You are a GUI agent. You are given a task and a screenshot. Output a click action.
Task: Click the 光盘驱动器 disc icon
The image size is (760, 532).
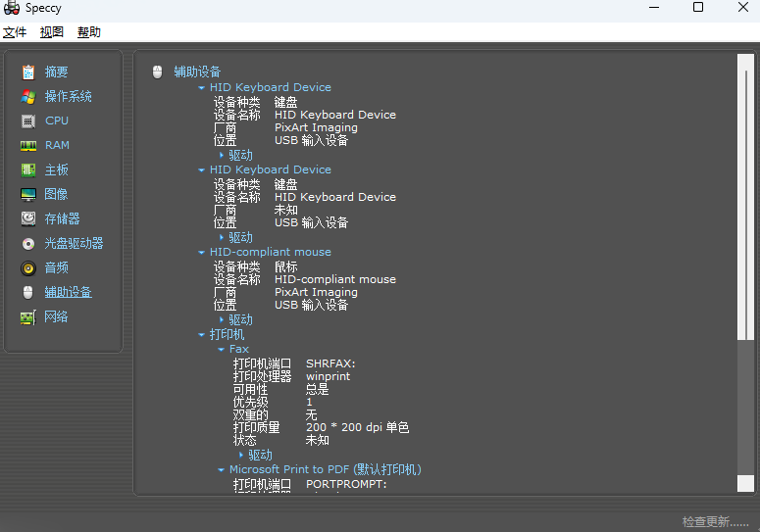(28, 244)
